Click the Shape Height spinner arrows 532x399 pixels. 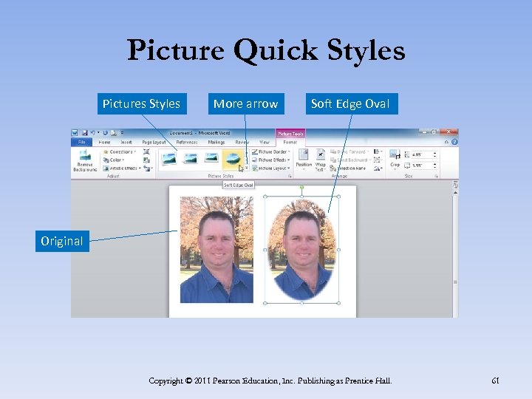[434, 154]
